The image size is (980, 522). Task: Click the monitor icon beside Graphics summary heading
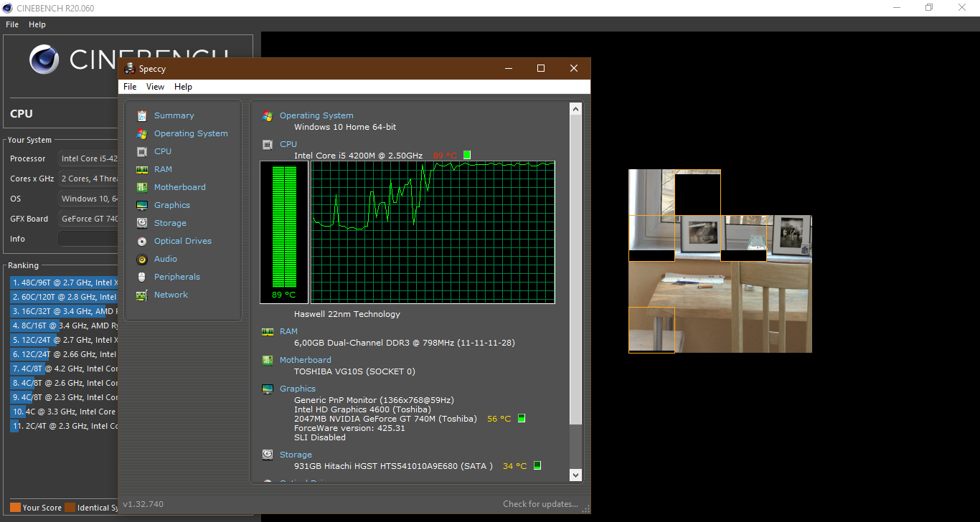(x=268, y=389)
